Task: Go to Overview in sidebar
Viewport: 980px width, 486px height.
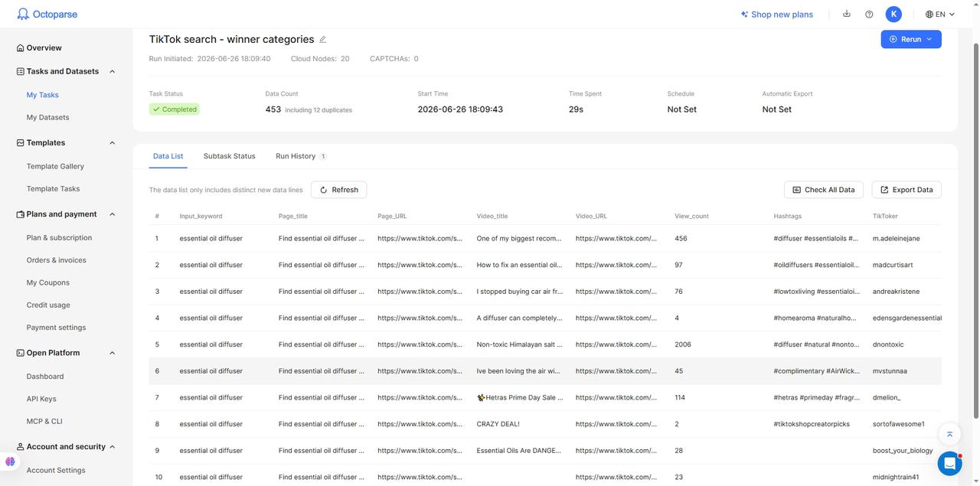Action: 44,47
